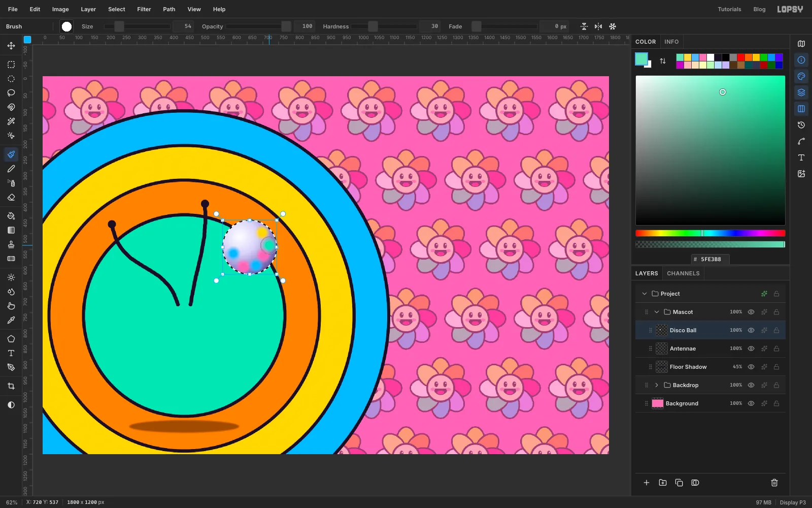The height and width of the screenshot is (508, 812).
Task: Select the Dodge brightness tool
Action: [x=11, y=277]
